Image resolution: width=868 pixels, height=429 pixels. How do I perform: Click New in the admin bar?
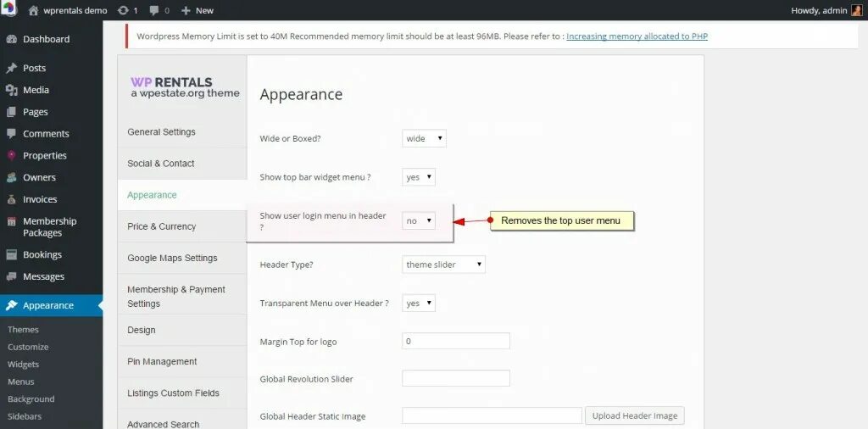[204, 10]
